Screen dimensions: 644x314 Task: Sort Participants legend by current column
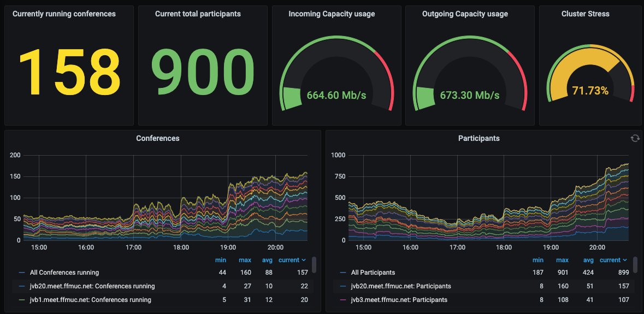613,260
